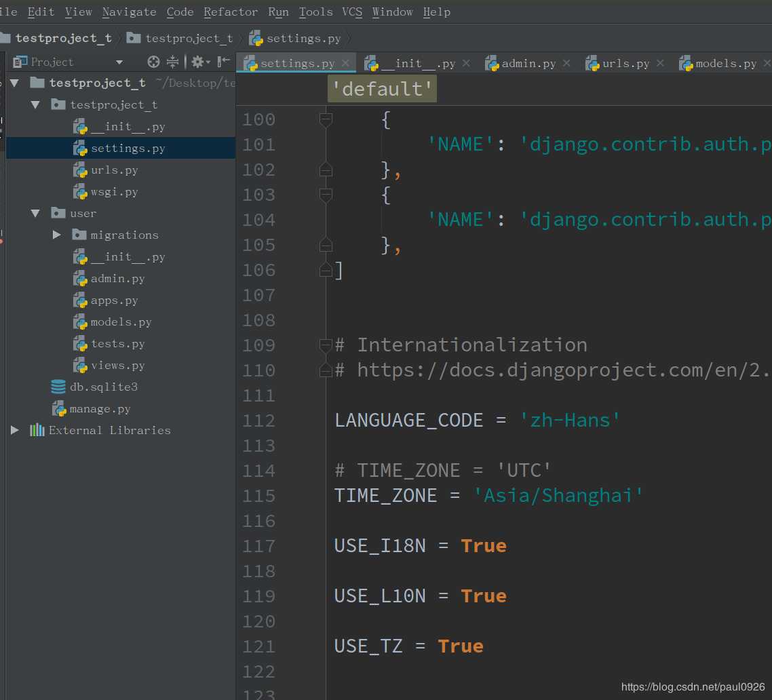This screenshot has height=700, width=772.
Task: Open urls.py in the project tree
Action: coord(114,170)
